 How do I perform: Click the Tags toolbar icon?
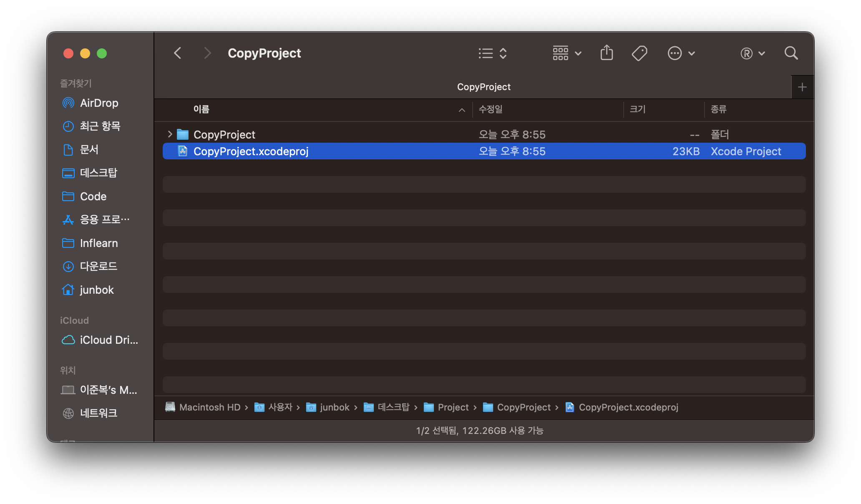coord(639,53)
